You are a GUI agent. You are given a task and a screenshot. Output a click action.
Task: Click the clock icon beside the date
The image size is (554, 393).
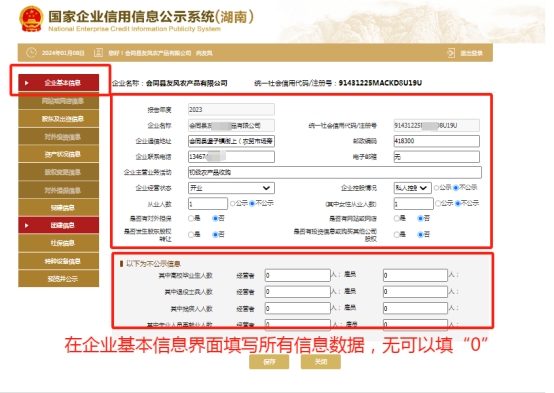31,53
